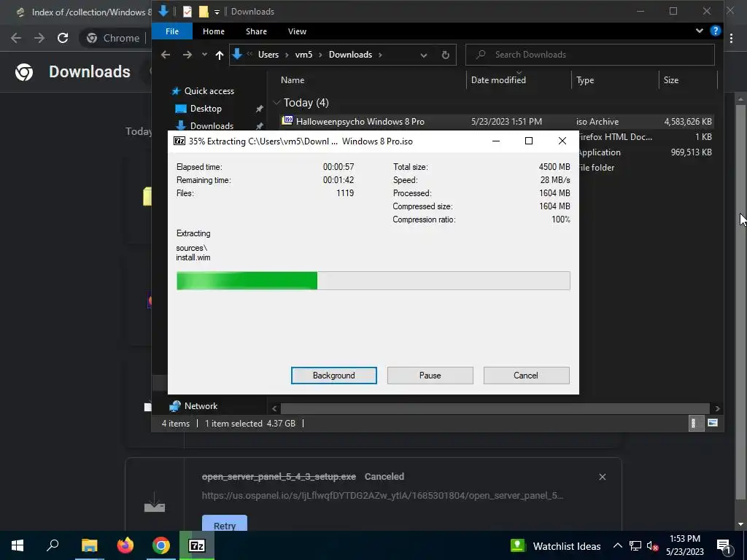This screenshot has width=747, height=560.
Task: Open Customize Quick Access Toolbar dropdown
Action: [x=217, y=12]
